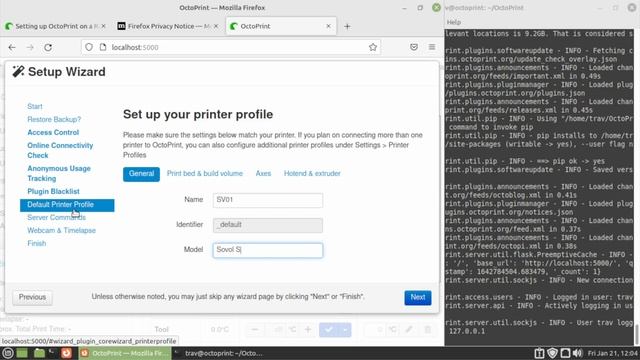Image resolution: width=640 pixels, height=360 pixels.
Task: Switch to the Firefox Privacy Notice tab
Action: (168, 26)
